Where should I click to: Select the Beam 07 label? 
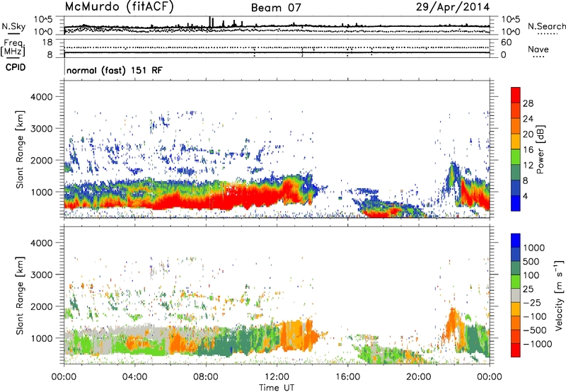point(276,8)
